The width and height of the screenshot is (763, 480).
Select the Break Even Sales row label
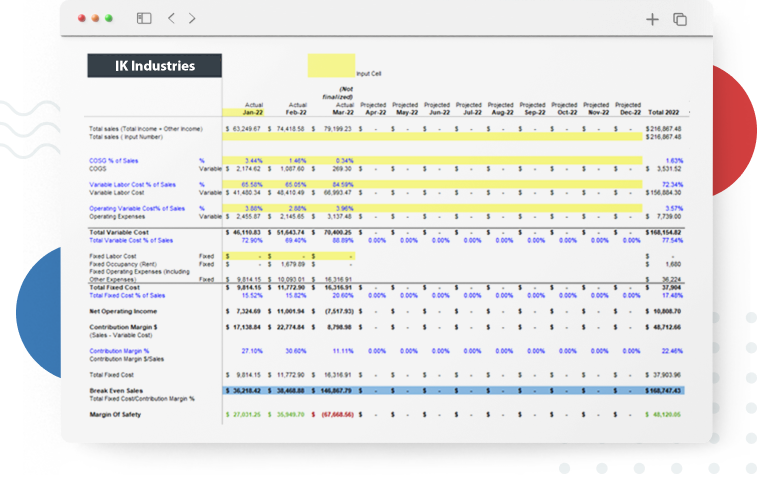point(115,390)
